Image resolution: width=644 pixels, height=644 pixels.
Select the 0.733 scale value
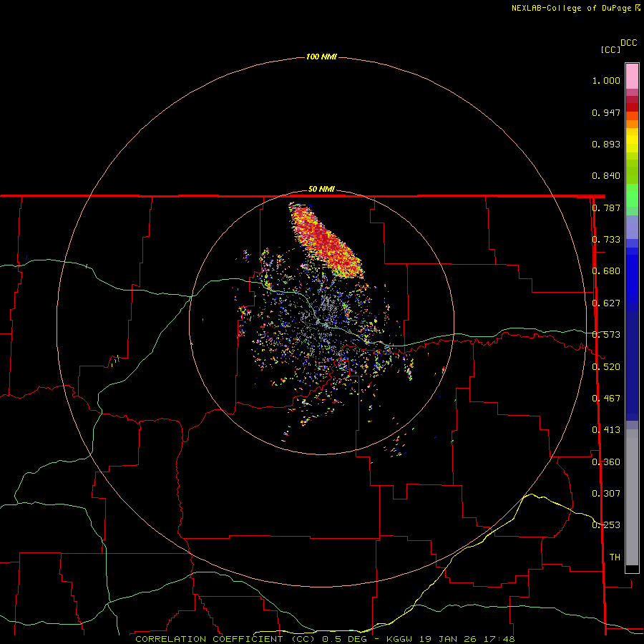pos(606,240)
